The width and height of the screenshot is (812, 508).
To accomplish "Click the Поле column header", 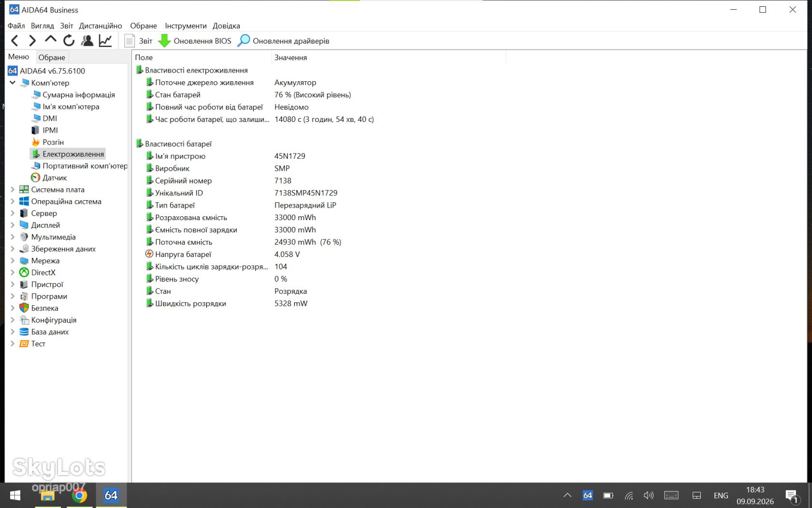I will (x=202, y=58).
